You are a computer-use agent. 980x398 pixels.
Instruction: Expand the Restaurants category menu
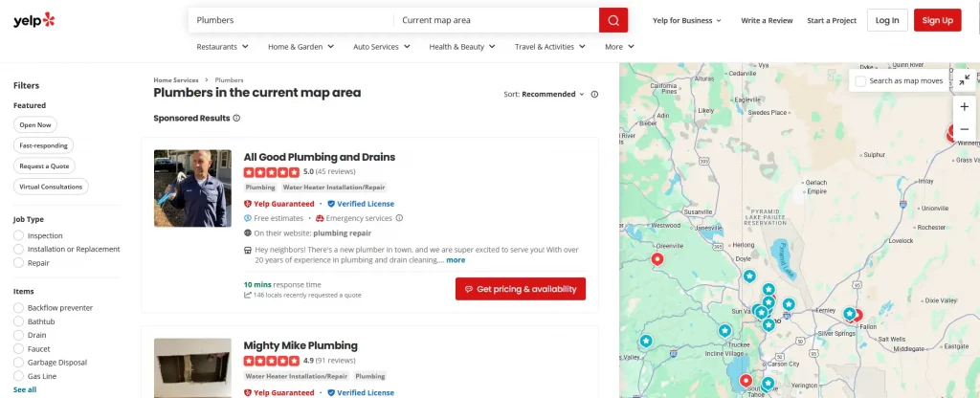click(222, 47)
